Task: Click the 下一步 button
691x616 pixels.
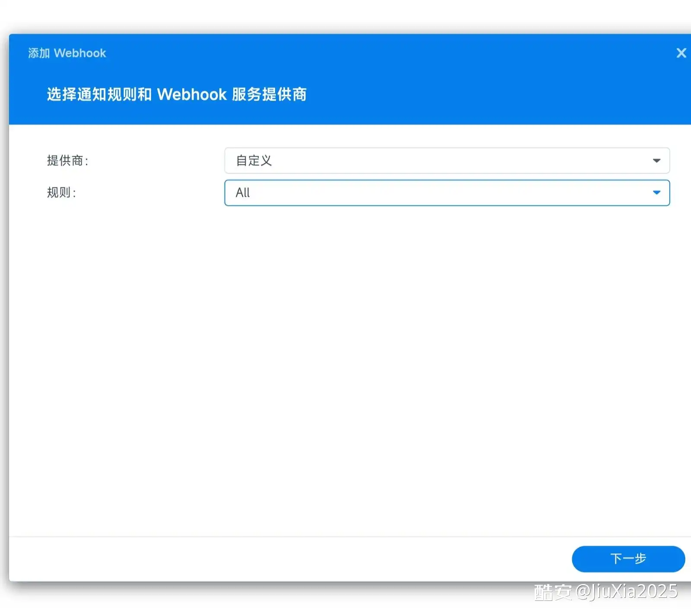Action: (628, 559)
